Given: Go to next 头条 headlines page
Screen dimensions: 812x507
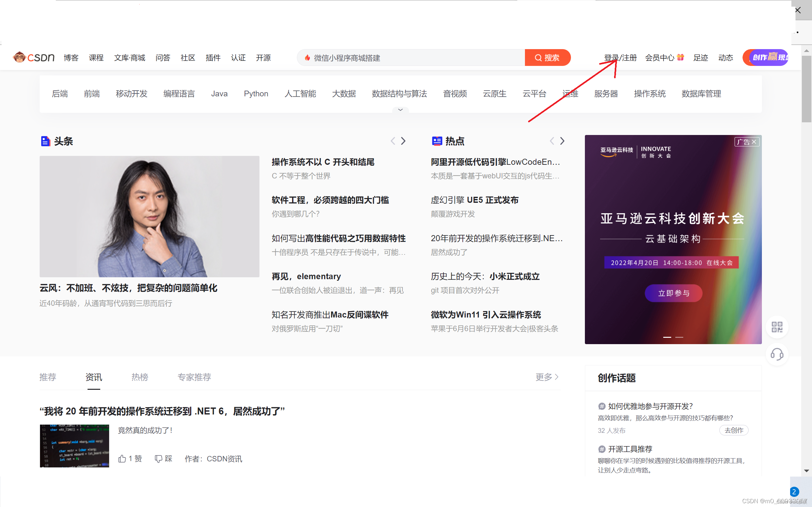Looking at the screenshot, I should click(403, 141).
